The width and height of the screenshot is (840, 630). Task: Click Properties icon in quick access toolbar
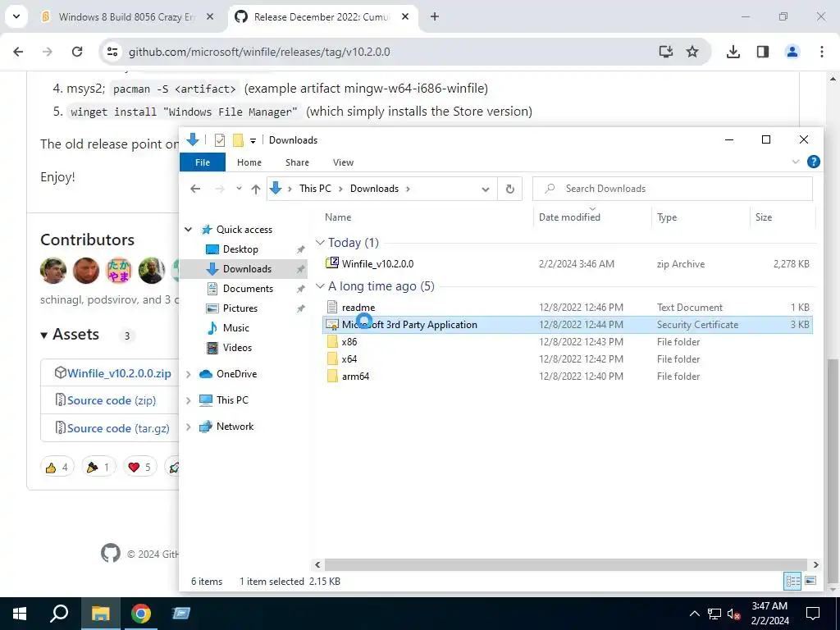pos(220,140)
